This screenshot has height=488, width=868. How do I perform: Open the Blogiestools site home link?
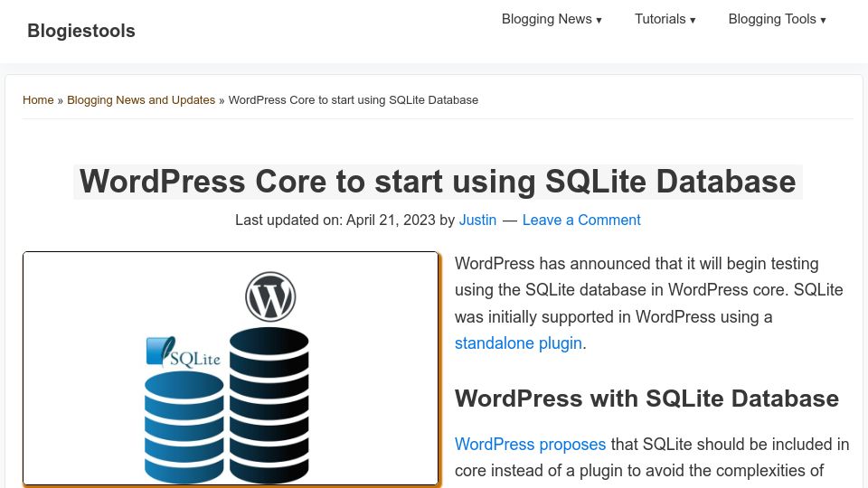click(81, 31)
